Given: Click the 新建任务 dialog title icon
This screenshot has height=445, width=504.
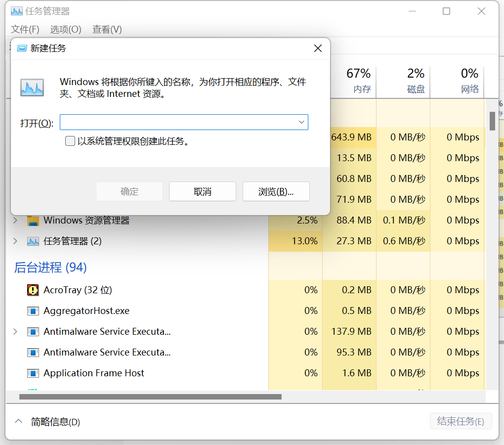Looking at the screenshot, I should (22, 48).
